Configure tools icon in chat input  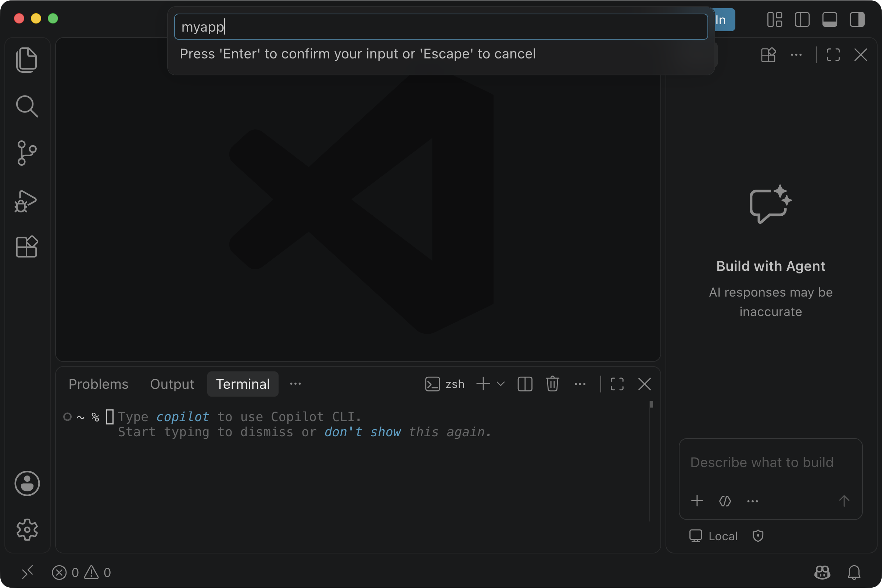click(725, 501)
